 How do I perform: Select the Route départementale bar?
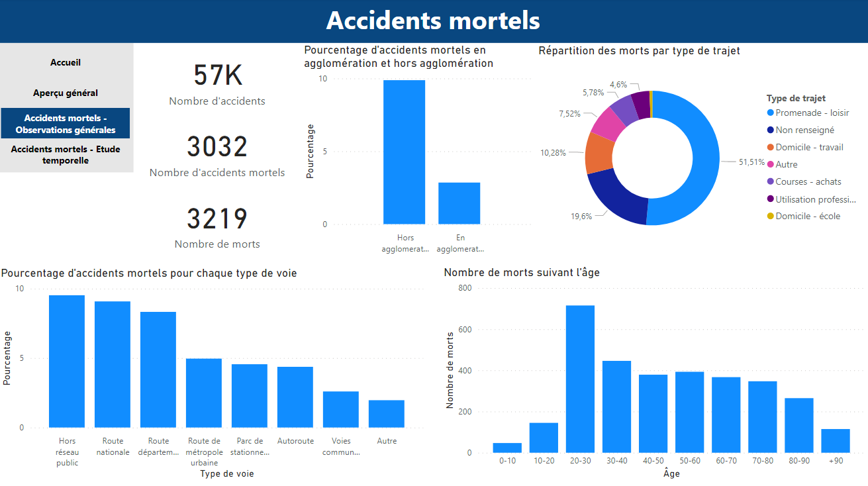pyautogui.click(x=158, y=369)
